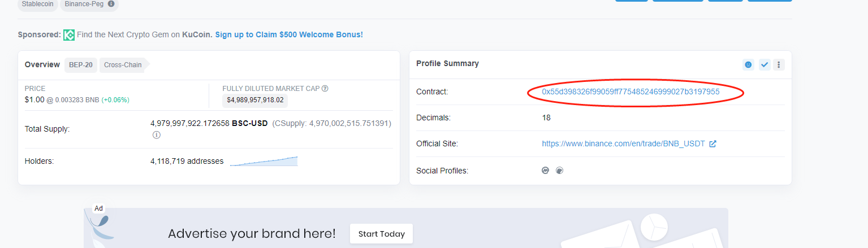Viewport: 868px width, 248px height.
Task: Click Sign up to Claim $500 Welcome Bonus
Action: (x=289, y=34)
